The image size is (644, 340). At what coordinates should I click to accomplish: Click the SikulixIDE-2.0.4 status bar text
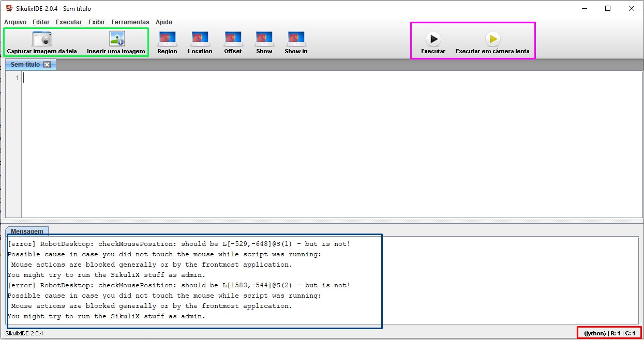(24, 333)
